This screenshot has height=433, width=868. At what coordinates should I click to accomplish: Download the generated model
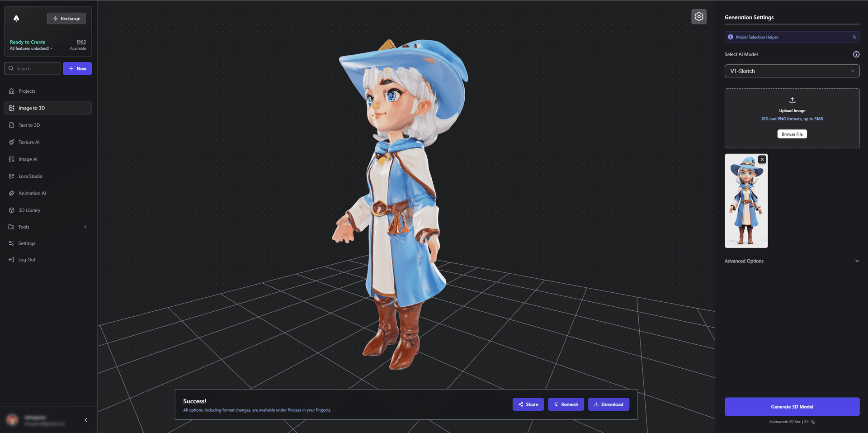609,404
